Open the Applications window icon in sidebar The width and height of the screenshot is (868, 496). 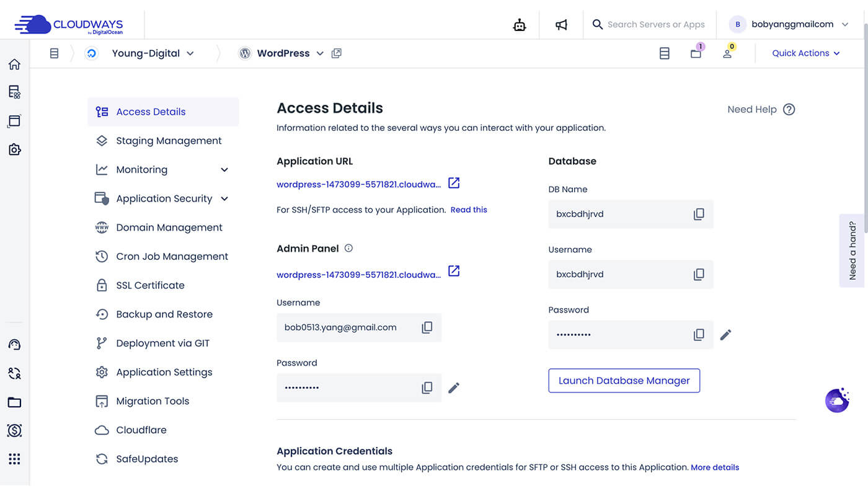coord(14,121)
